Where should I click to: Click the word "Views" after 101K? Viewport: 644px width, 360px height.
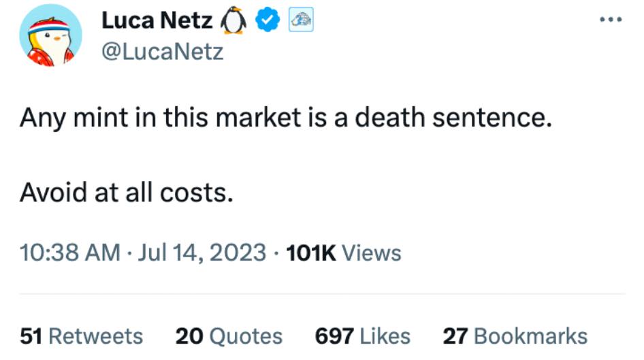click(371, 252)
